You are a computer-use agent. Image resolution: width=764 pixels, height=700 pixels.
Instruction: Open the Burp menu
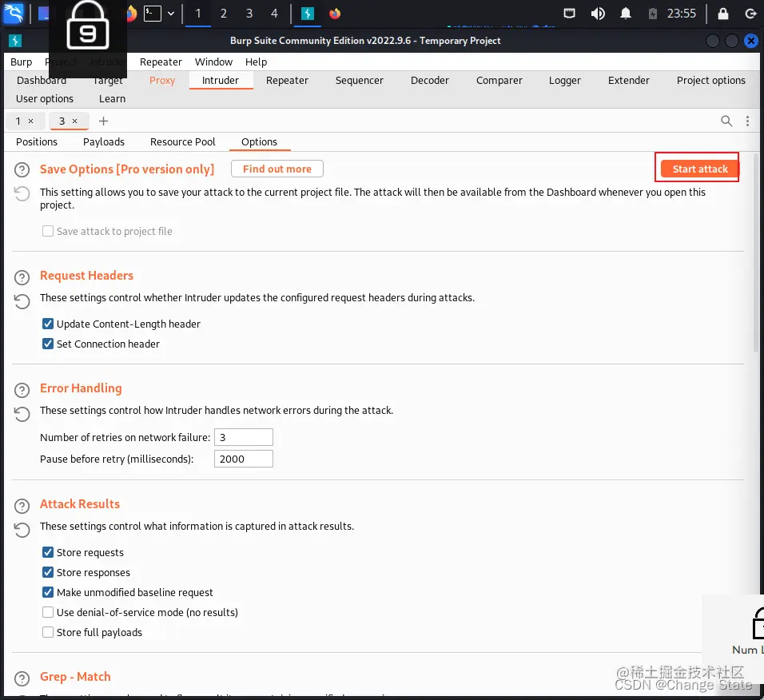21,62
